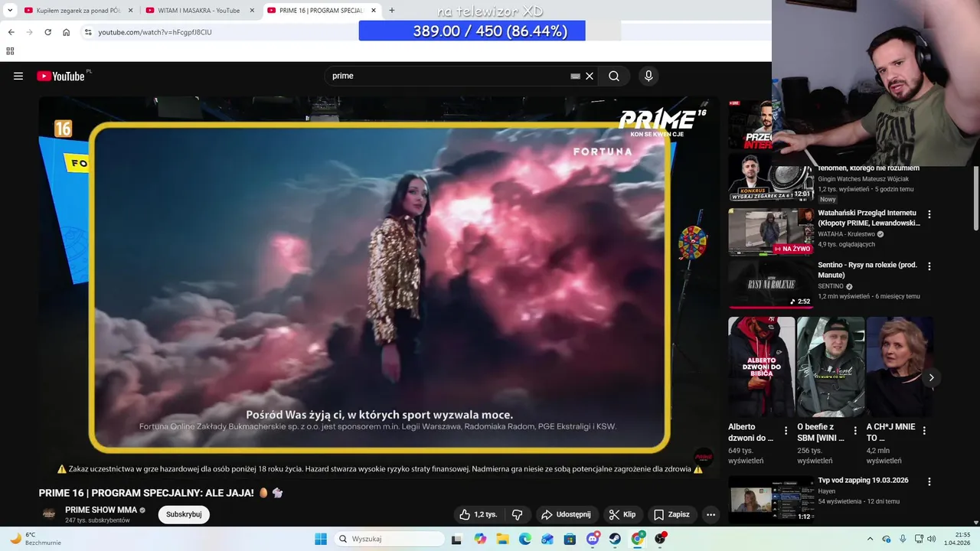Open Chrome from taskbar
The width and height of the screenshot is (980, 551).
(637, 539)
